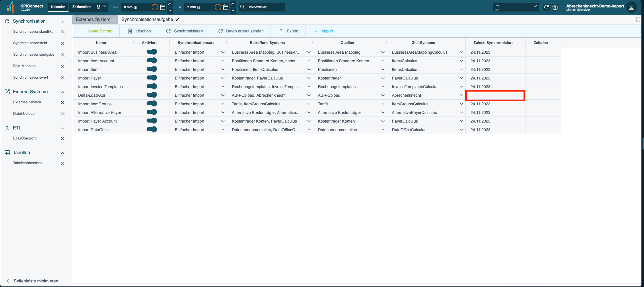Collapse the Externe Systeme sidebar section
Image resolution: width=644 pixels, height=287 pixels.
pos(63,92)
